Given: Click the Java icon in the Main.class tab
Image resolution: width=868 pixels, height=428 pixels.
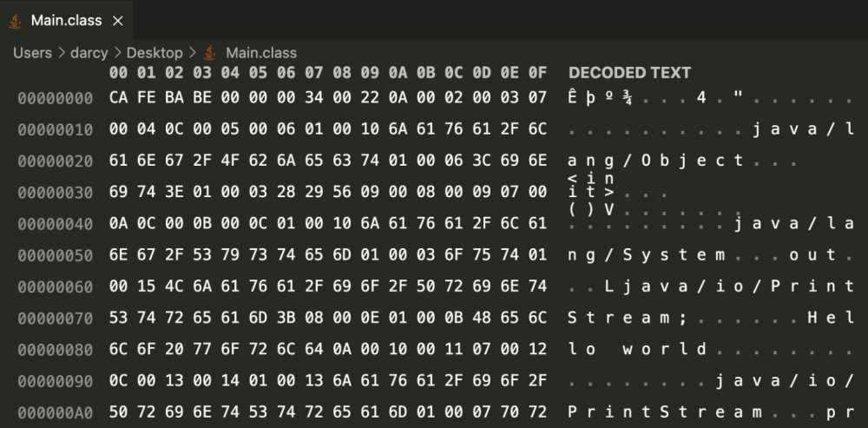Looking at the screenshot, I should click(x=16, y=20).
